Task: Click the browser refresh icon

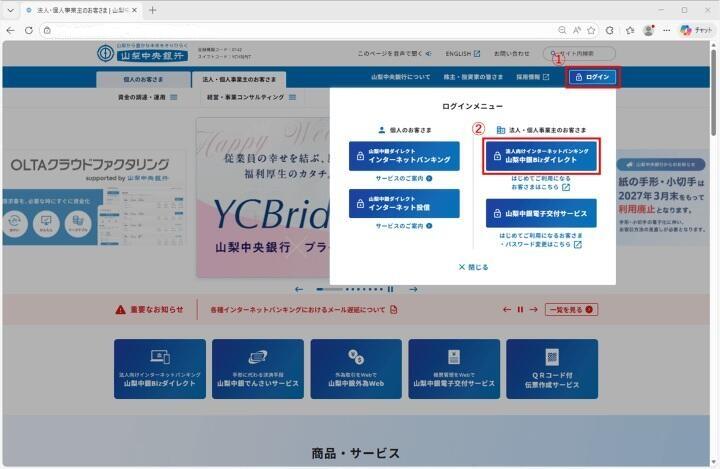Action: click(29, 30)
